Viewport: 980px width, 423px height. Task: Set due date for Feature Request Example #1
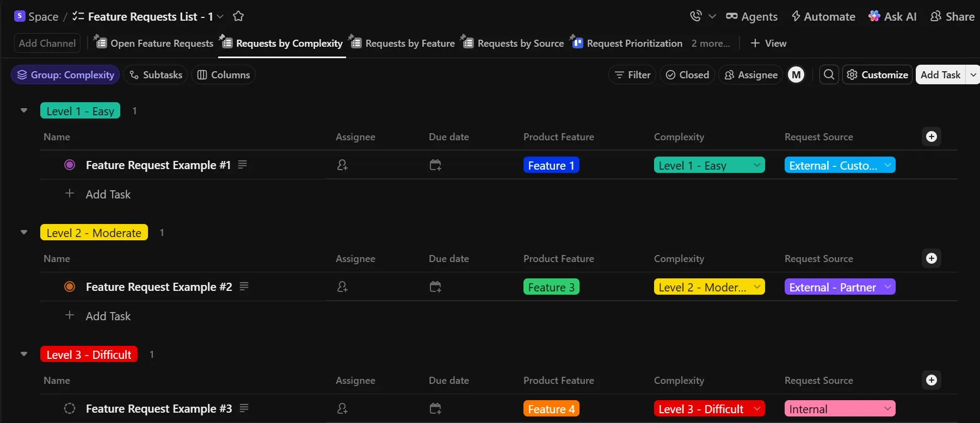[x=435, y=165]
